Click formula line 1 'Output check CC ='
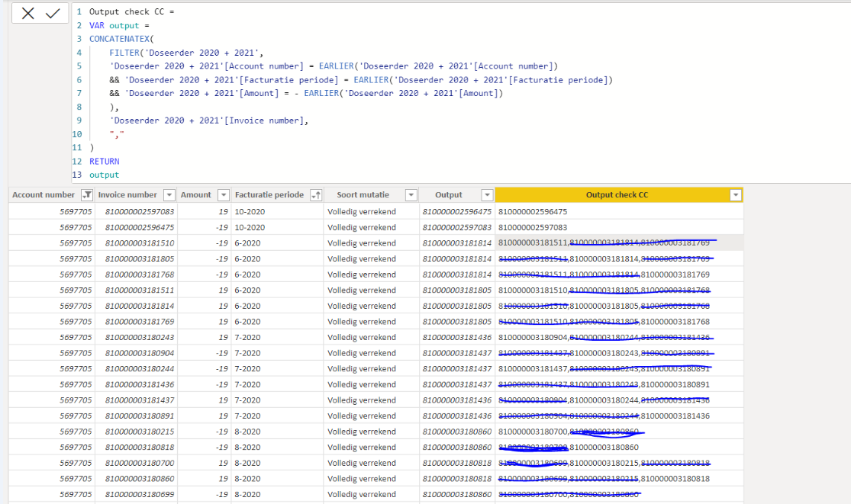 132,11
